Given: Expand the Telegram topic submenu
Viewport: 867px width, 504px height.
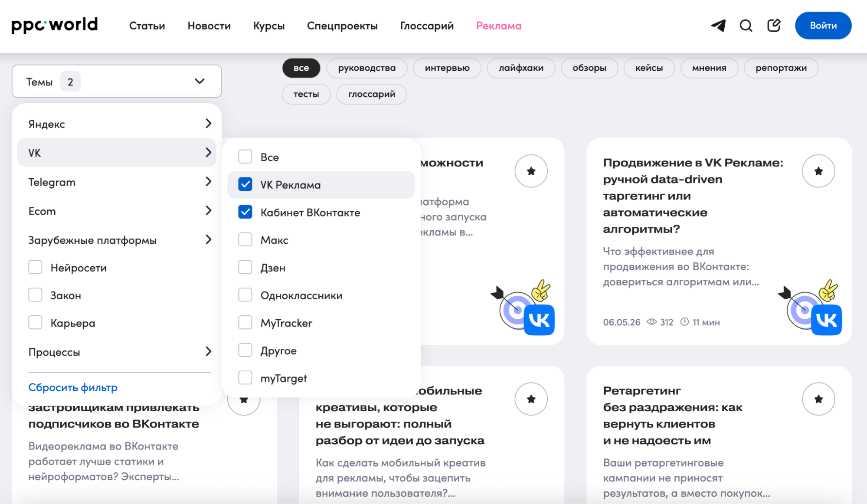Looking at the screenshot, I should [x=117, y=182].
